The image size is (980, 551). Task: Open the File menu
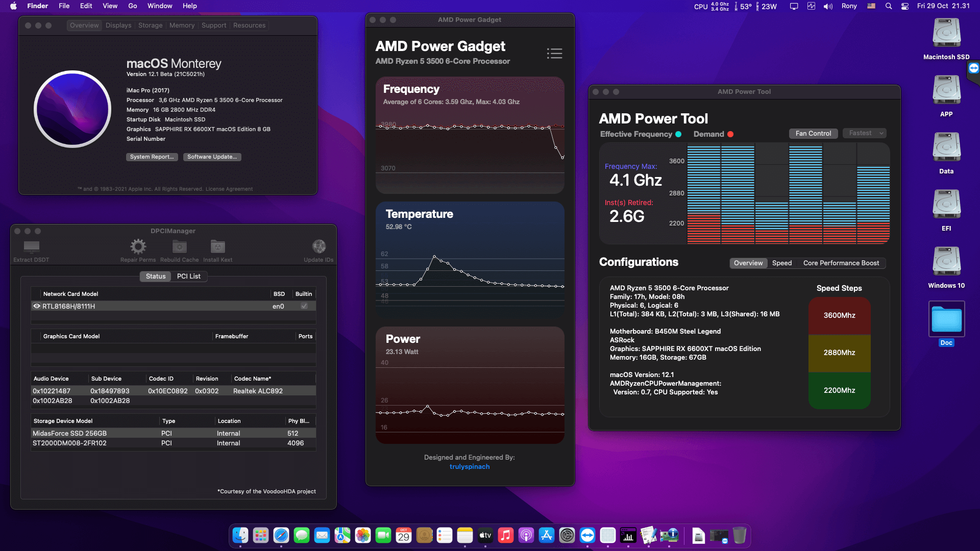(x=64, y=6)
